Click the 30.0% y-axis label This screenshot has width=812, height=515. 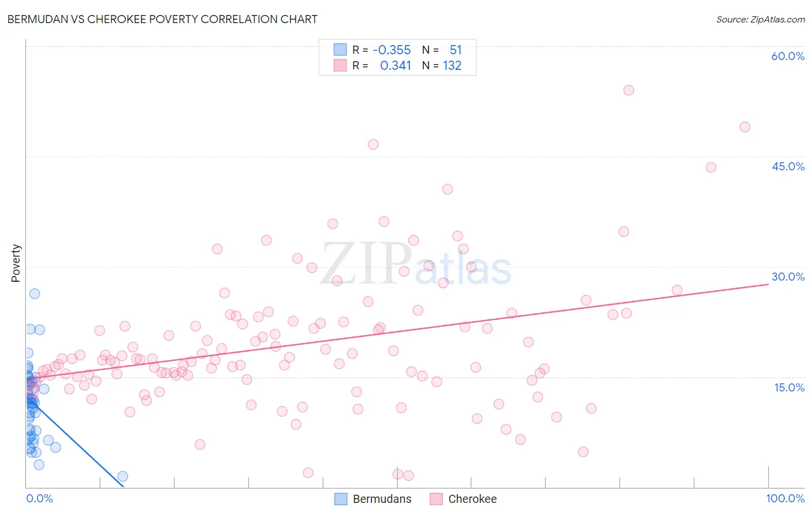tap(788, 277)
